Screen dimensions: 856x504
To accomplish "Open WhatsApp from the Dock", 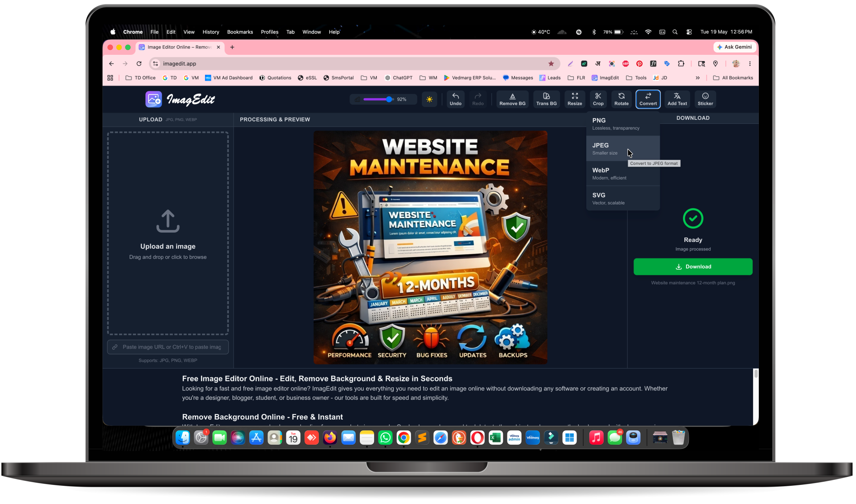I will 385,438.
